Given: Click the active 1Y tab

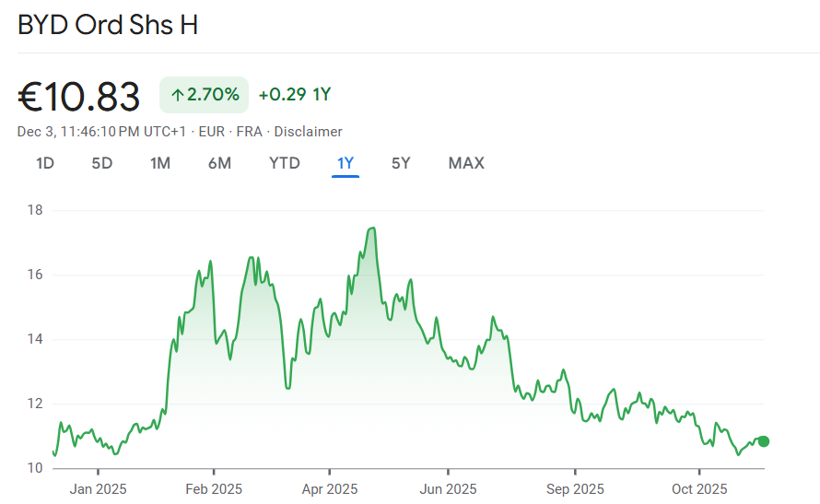Looking at the screenshot, I should [x=346, y=163].
